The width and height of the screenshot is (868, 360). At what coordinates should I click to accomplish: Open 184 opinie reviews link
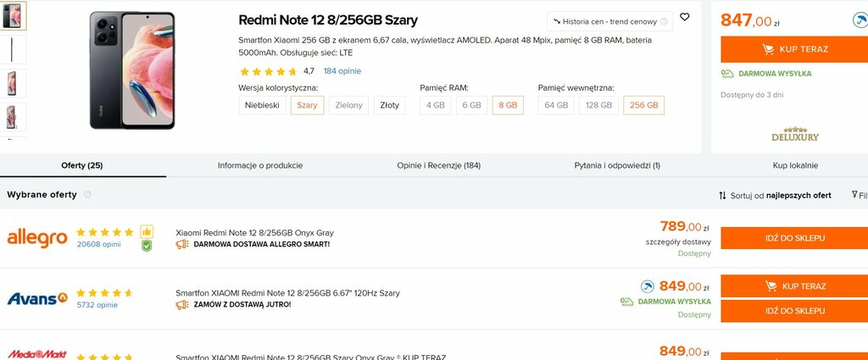pyautogui.click(x=342, y=71)
